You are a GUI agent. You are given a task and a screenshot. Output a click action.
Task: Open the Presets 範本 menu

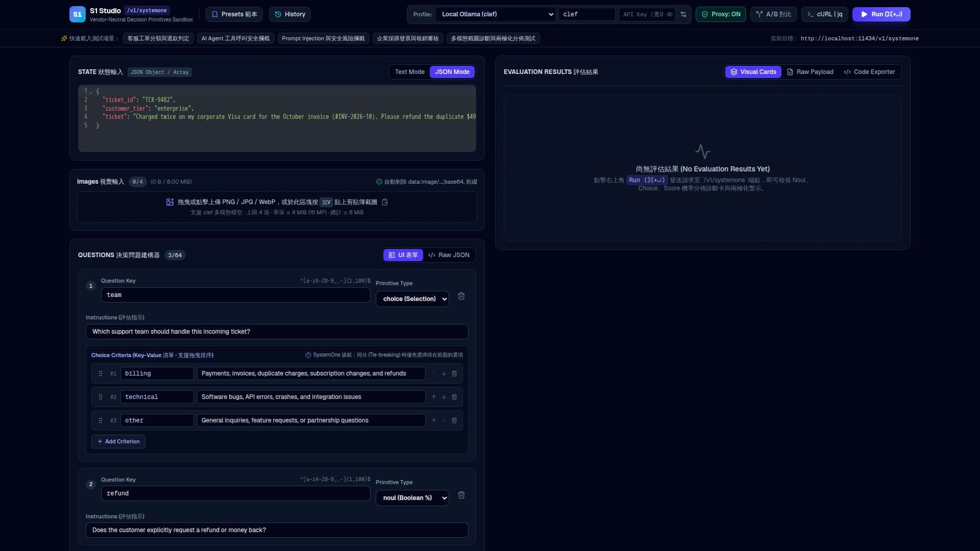click(234, 14)
